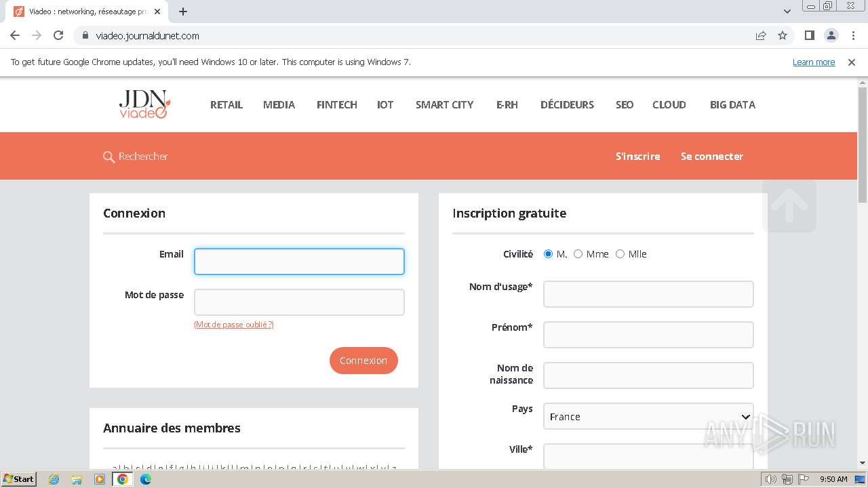This screenshot has height=488, width=868.
Task: Launch Internet Explorer from taskbar
Action: [54, 479]
